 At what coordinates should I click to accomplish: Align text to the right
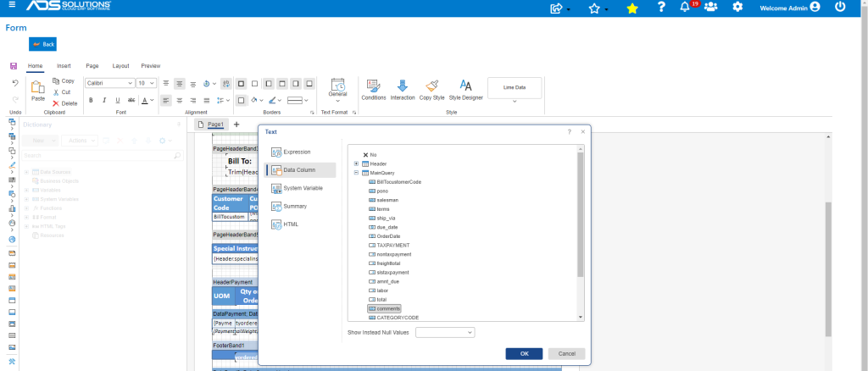click(193, 101)
